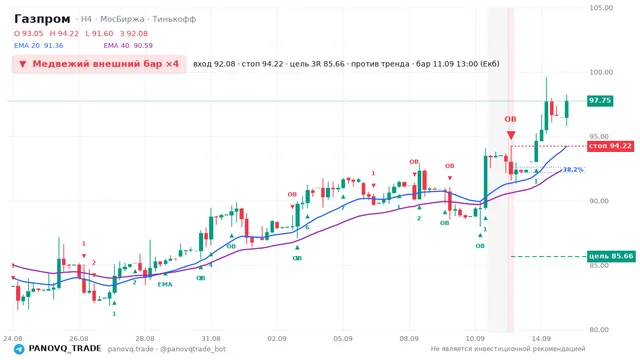Click the бар 11.09 13:00 (Екб) text

[x=458, y=64]
